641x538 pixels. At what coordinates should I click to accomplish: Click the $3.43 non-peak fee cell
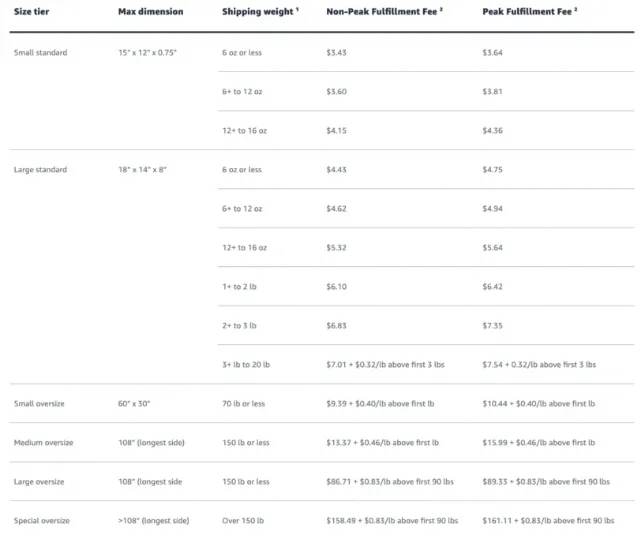(x=336, y=52)
